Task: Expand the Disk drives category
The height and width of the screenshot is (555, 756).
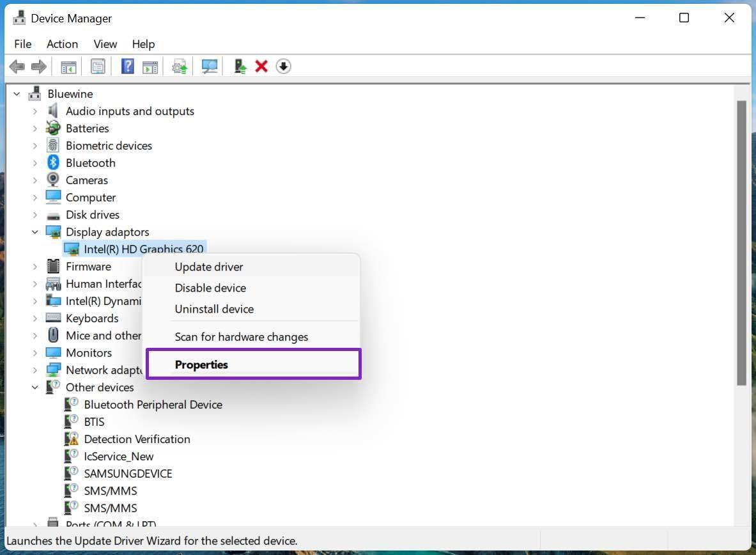Action: coord(35,215)
